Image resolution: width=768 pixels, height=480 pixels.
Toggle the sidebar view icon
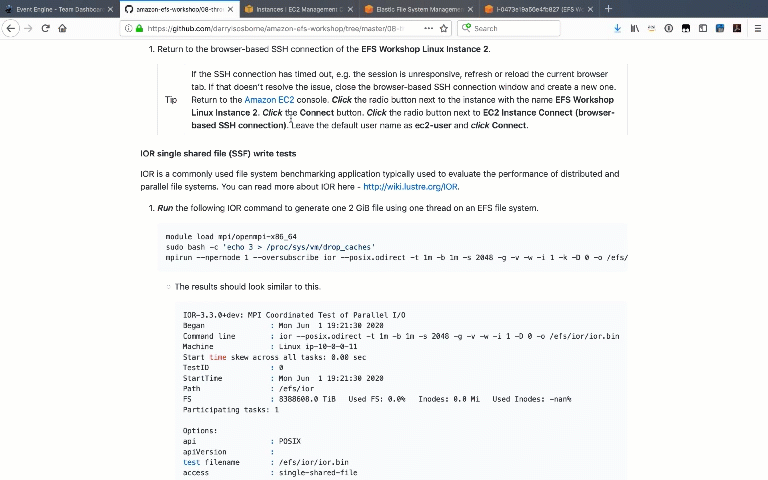tap(703, 28)
